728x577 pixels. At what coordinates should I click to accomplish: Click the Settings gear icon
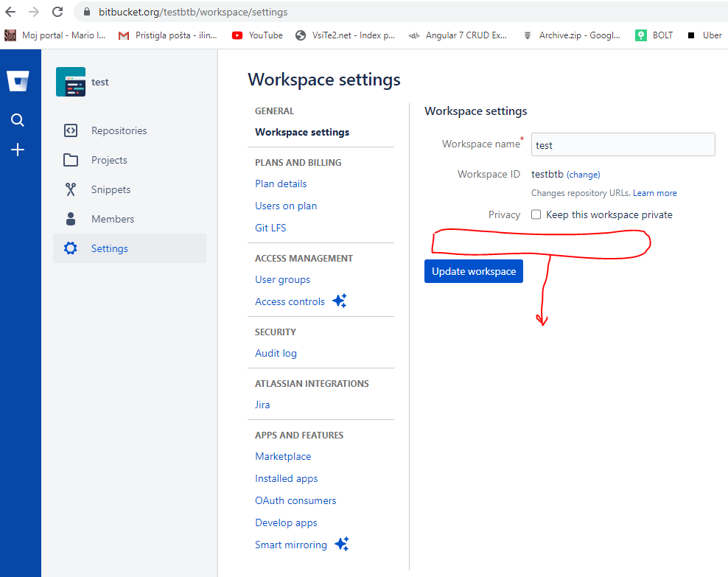(x=71, y=248)
